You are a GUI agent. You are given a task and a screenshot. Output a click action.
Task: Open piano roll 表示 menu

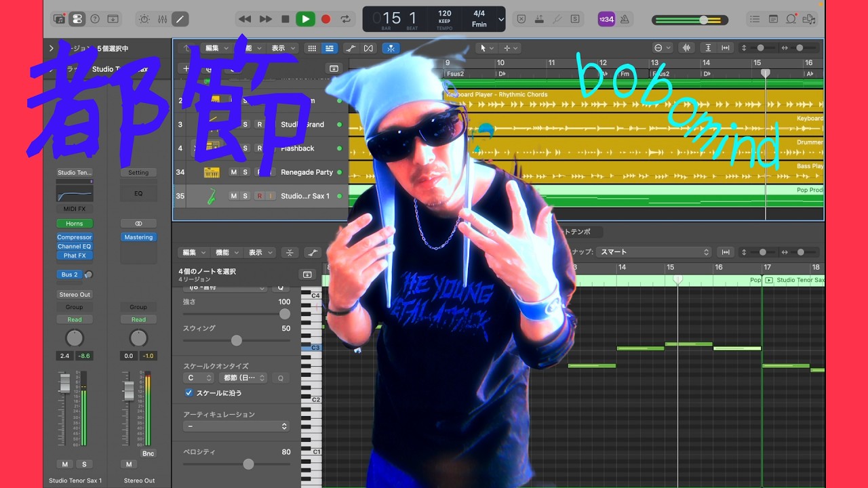260,252
